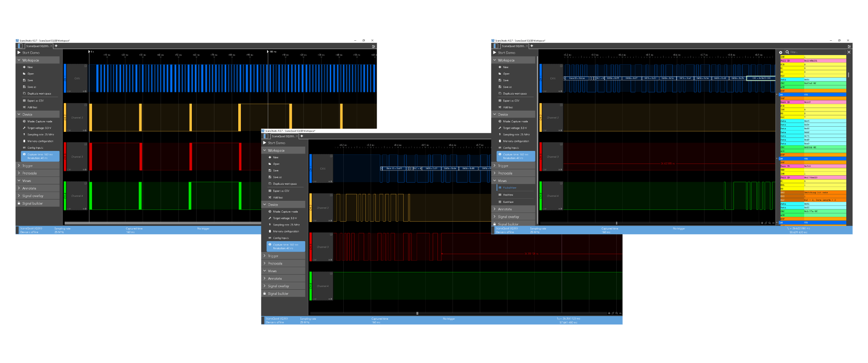Click filter search magnifier in right window
Viewport: 868px width, 363px height.
(x=787, y=52)
